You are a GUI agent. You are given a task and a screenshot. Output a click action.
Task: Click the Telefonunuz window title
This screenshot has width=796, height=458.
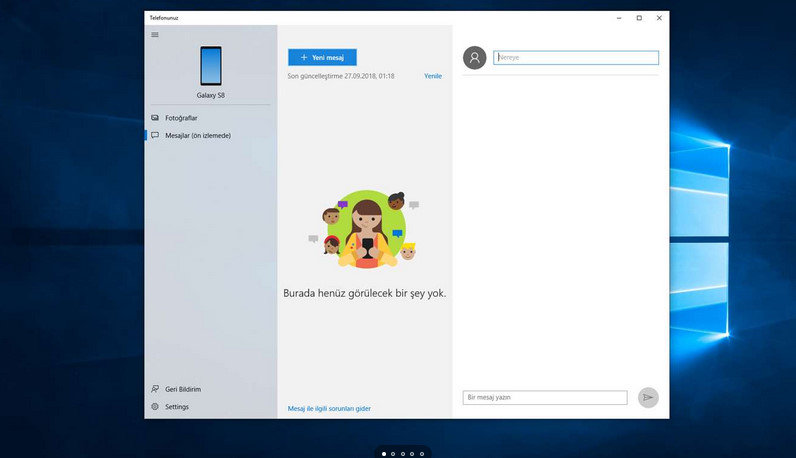[164, 18]
